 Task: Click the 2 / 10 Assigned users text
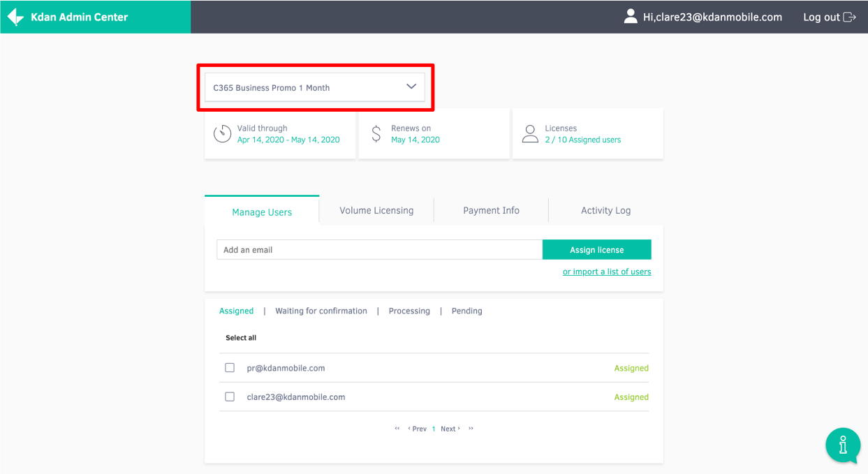tap(583, 140)
